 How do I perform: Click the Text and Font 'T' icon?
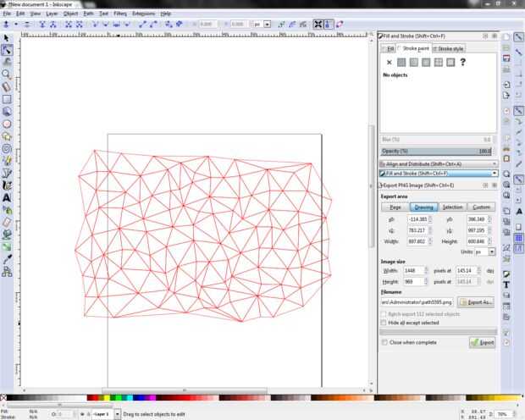point(506,285)
